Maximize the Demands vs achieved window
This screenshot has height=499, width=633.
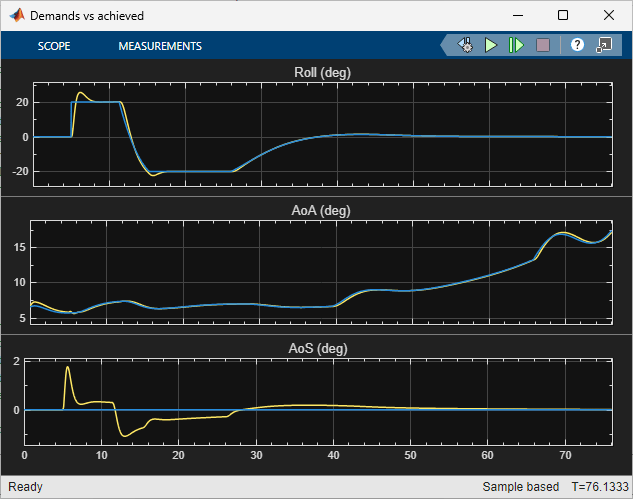click(x=563, y=16)
